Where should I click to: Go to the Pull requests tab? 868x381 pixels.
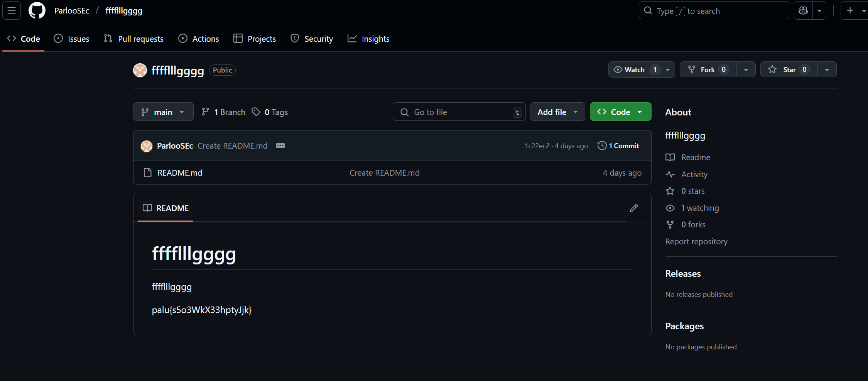click(134, 39)
